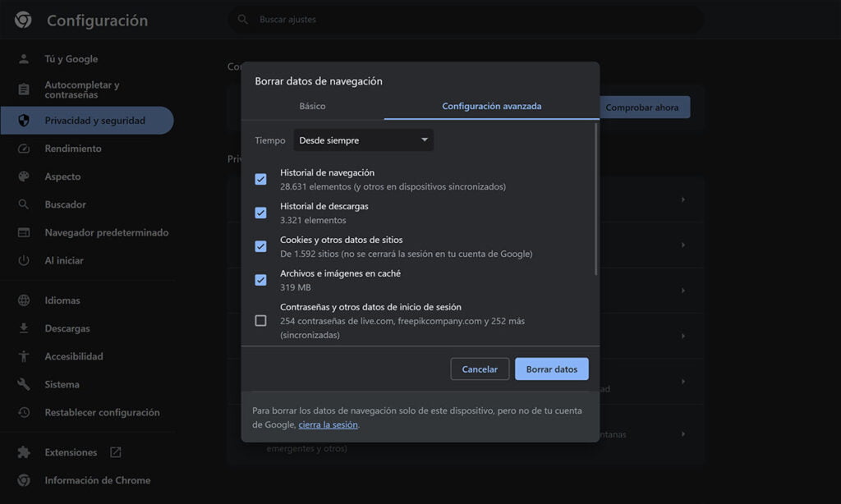Click the 319 MB cache size text
841x504 pixels.
click(295, 287)
